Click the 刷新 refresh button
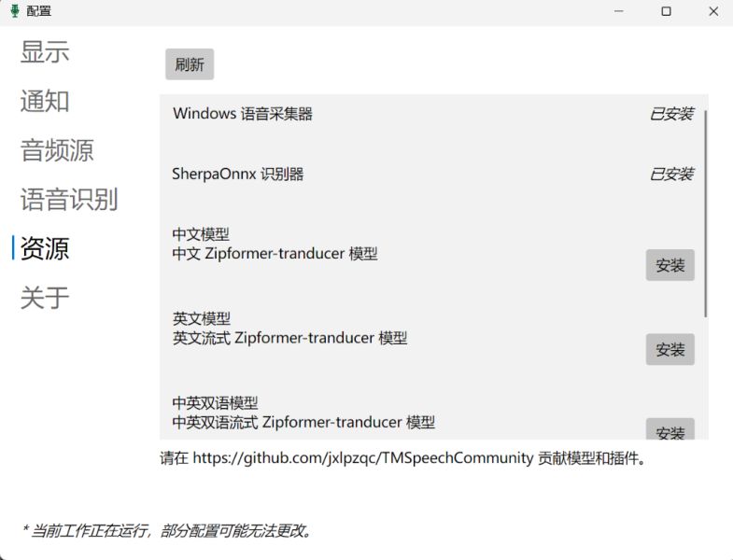733x560 pixels. coord(190,64)
